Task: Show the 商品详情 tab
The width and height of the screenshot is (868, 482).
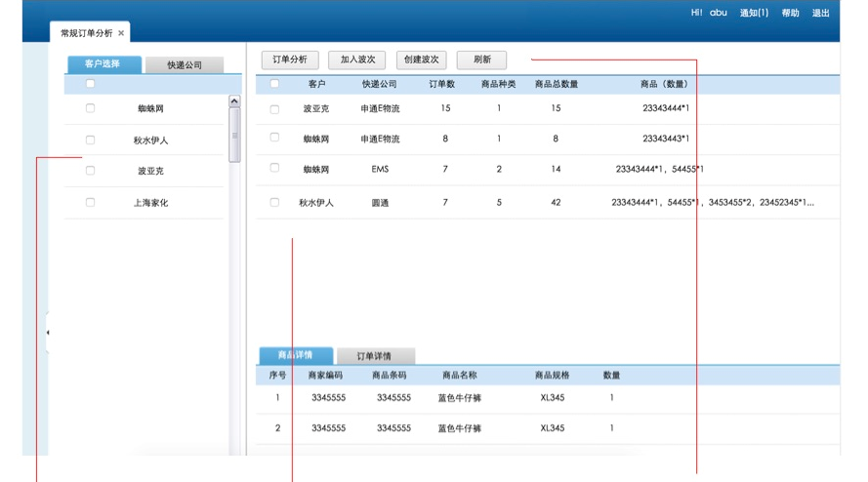Action: 295,355
